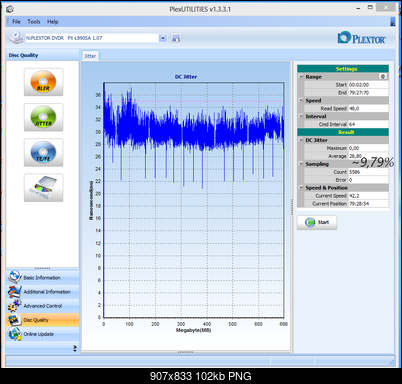Click the Plextor logo
The width and height of the screenshot is (402, 384).
362,38
